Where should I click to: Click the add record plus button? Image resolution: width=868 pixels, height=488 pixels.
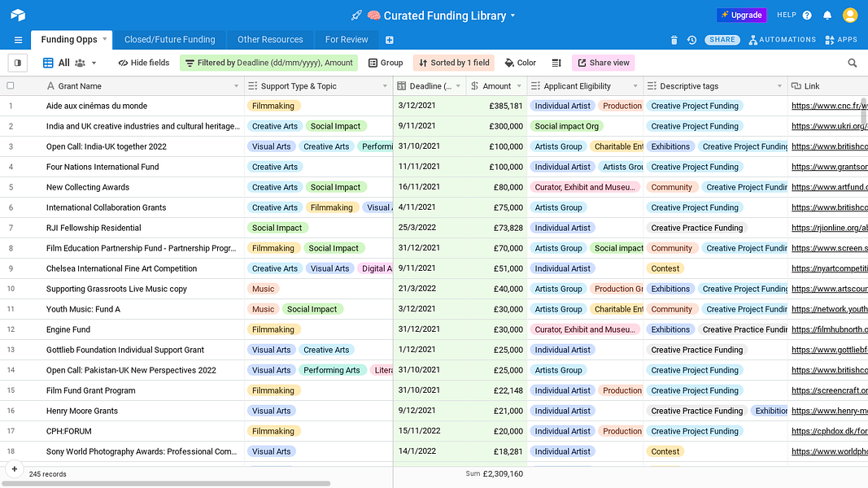[x=14, y=469]
